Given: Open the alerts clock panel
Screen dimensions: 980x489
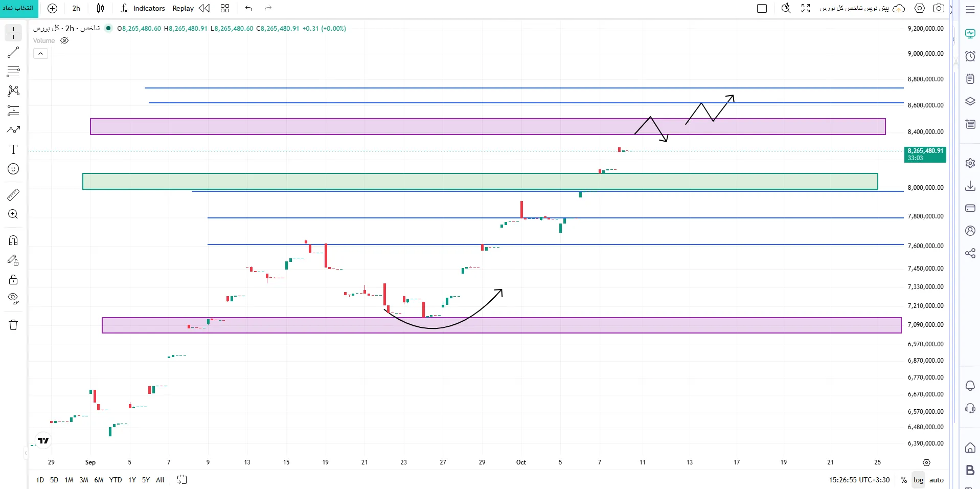Looking at the screenshot, I should pyautogui.click(x=970, y=56).
